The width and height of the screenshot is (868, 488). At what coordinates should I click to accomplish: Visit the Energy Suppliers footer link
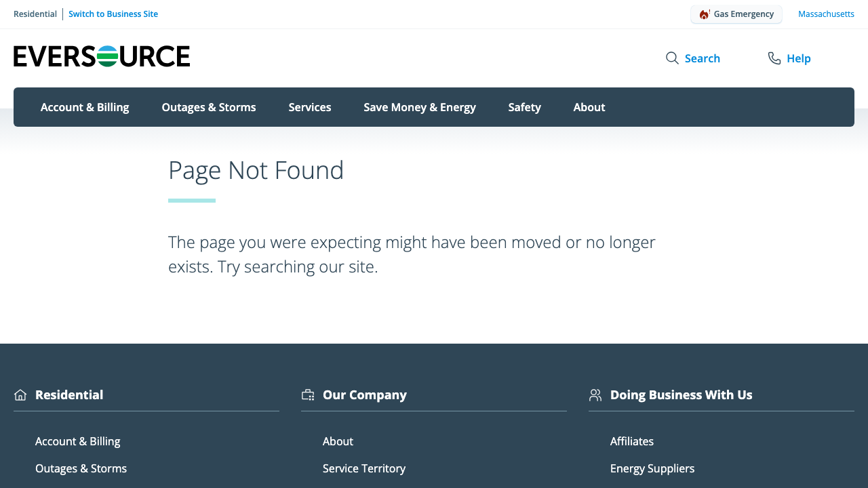(652, 468)
